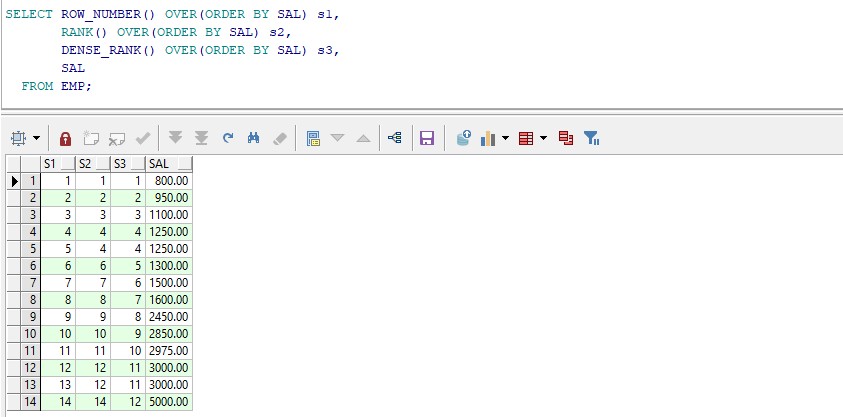843x417 pixels.
Task: Click the linked query tree icon
Action: (395, 138)
